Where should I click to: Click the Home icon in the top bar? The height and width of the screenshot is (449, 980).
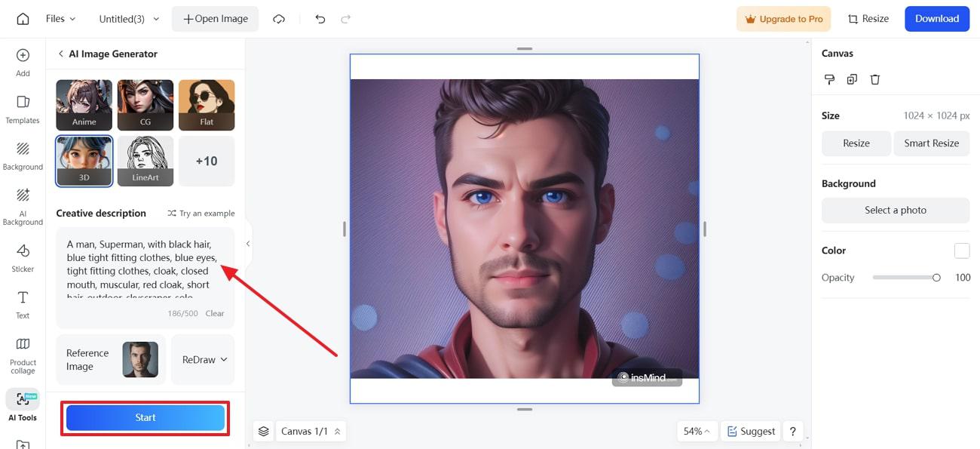[23, 19]
